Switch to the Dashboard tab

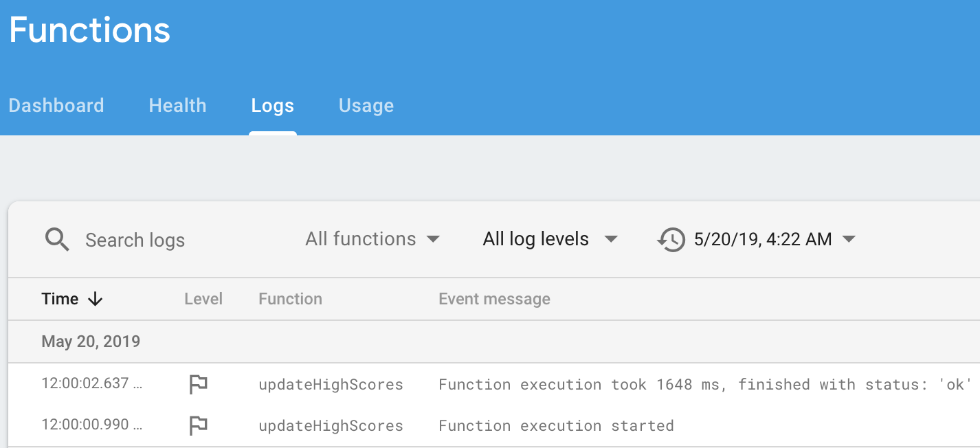(x=56, y=106)
